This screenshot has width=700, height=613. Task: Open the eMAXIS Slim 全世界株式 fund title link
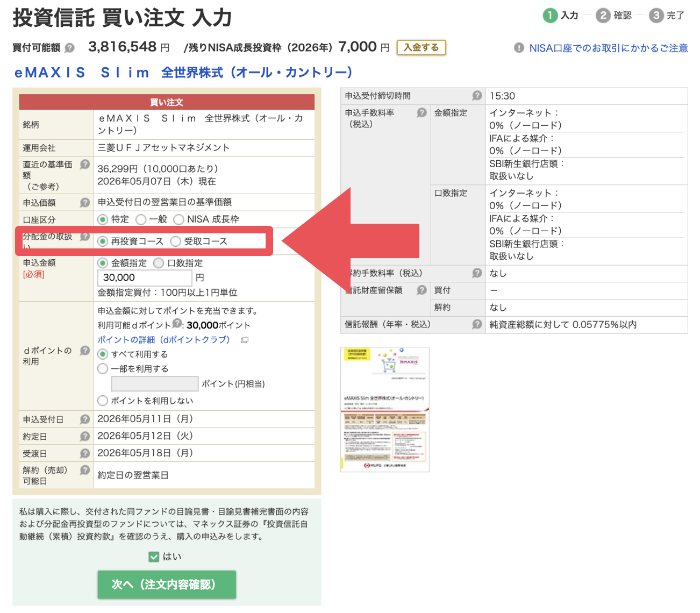tap(183, 73)
